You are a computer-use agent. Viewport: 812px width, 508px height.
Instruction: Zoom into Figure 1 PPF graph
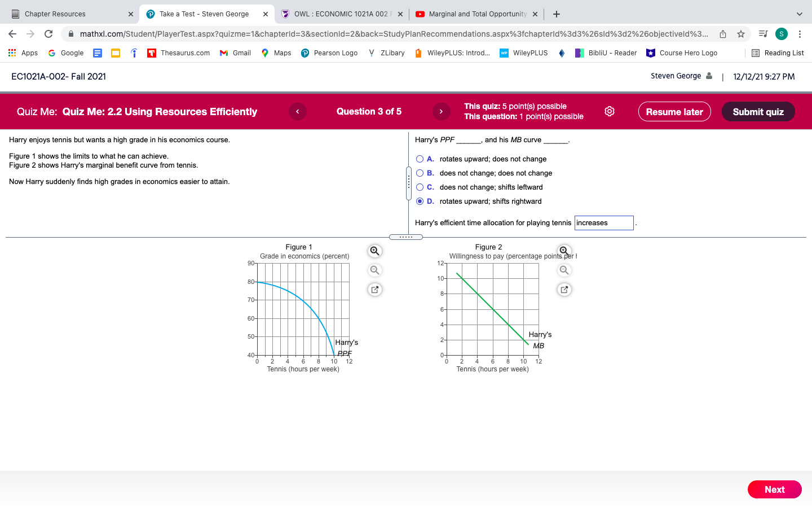374,251
